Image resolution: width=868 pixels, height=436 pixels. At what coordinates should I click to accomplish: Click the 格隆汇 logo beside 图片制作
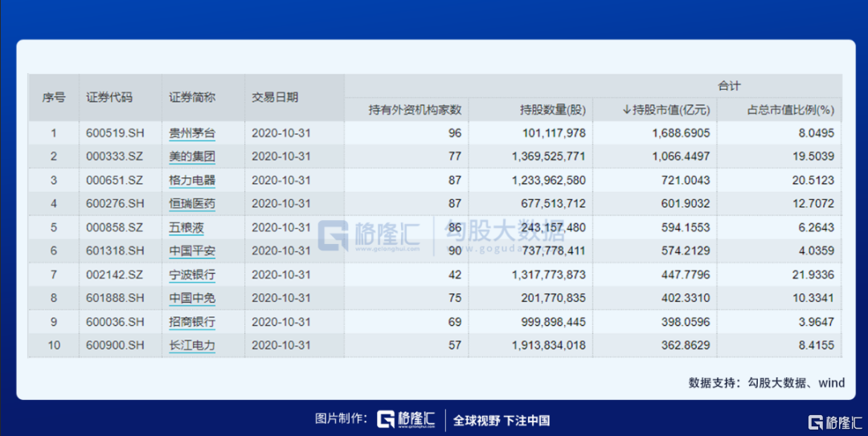coord(406,419)
